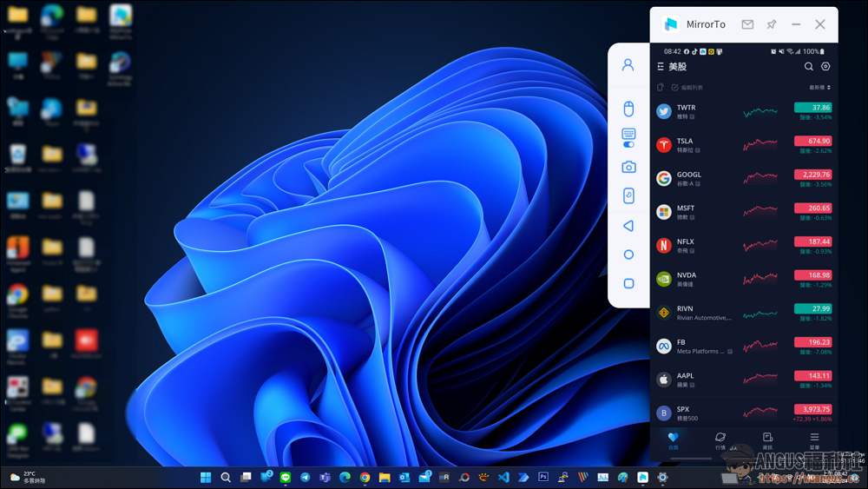Open the TWTR stock row
The height and width of the screenshot is (489, 868).
pos(744,111)
